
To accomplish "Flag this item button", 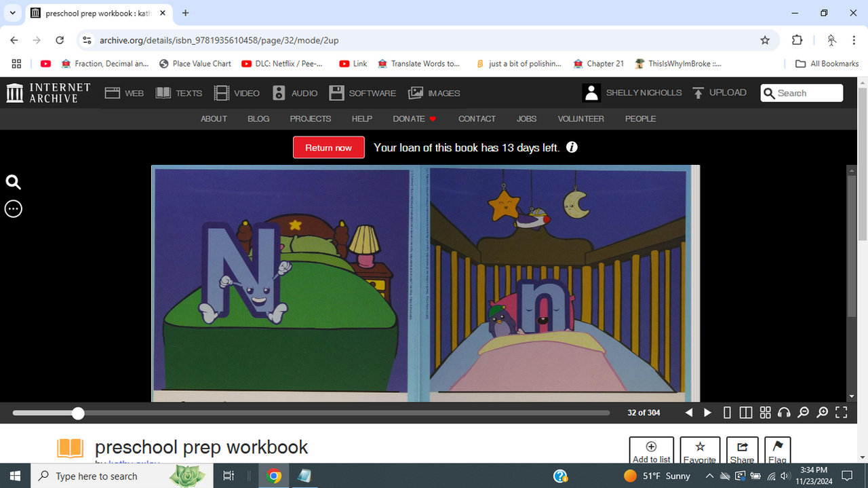I will tap(777, 451).
